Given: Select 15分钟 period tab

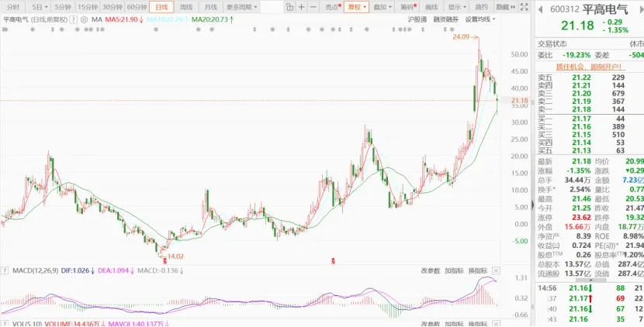Looking at the screenshot, I should click(x=88, y=7).
